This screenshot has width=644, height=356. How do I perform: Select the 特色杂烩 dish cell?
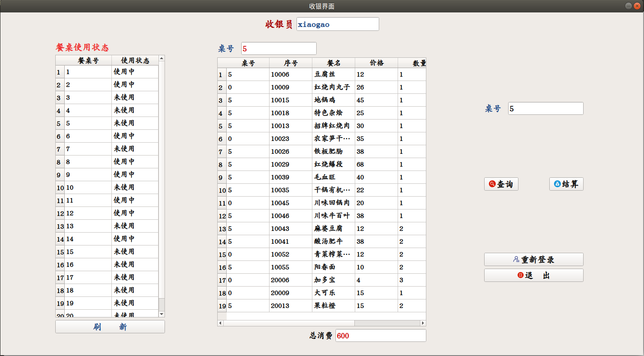pyautogui.click(x=334, y=113)
